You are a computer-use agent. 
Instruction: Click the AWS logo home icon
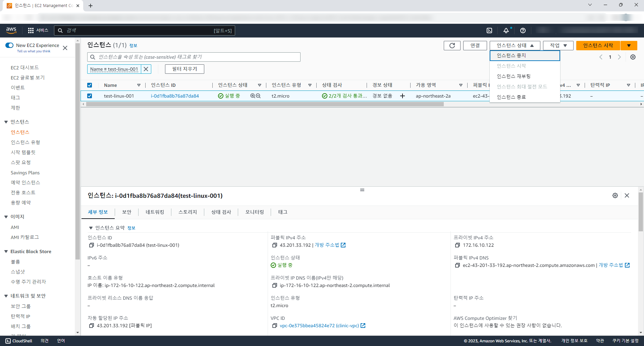(11, 30)
